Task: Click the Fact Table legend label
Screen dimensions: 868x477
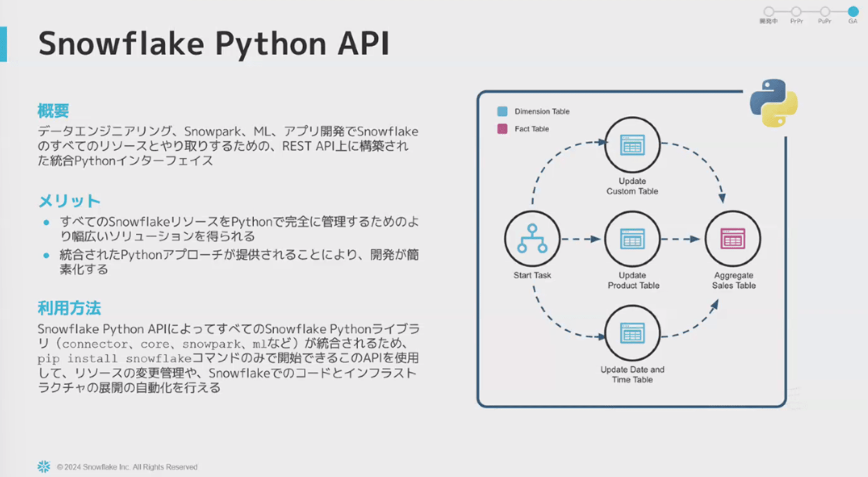Action: point(531,129)
